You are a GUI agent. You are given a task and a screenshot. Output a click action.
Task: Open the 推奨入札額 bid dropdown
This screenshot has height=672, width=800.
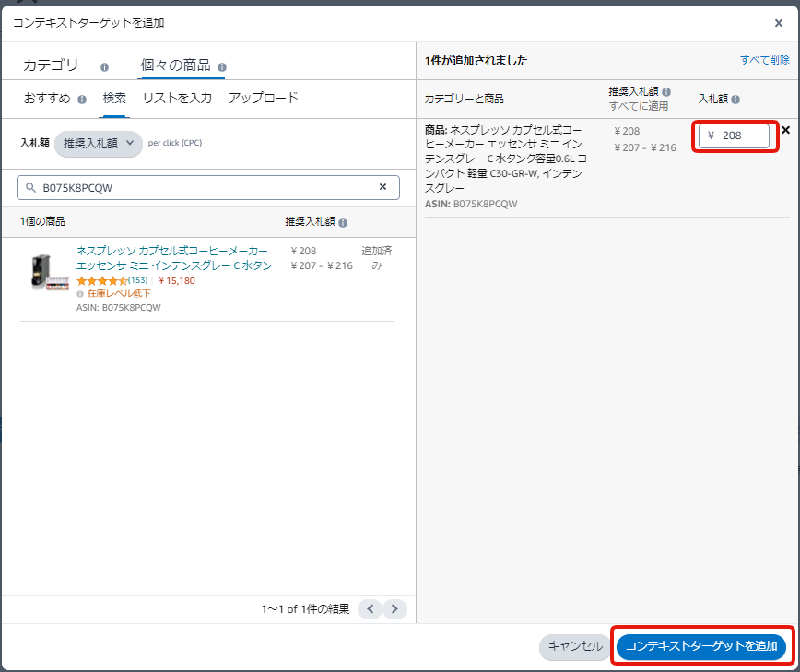click(x=99, y=144)
